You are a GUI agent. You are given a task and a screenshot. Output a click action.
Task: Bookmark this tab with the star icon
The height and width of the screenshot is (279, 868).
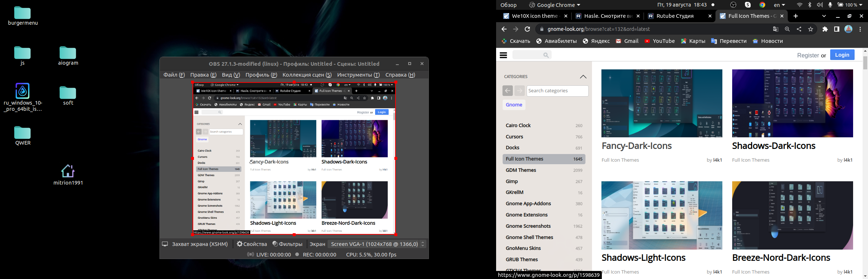811,29
